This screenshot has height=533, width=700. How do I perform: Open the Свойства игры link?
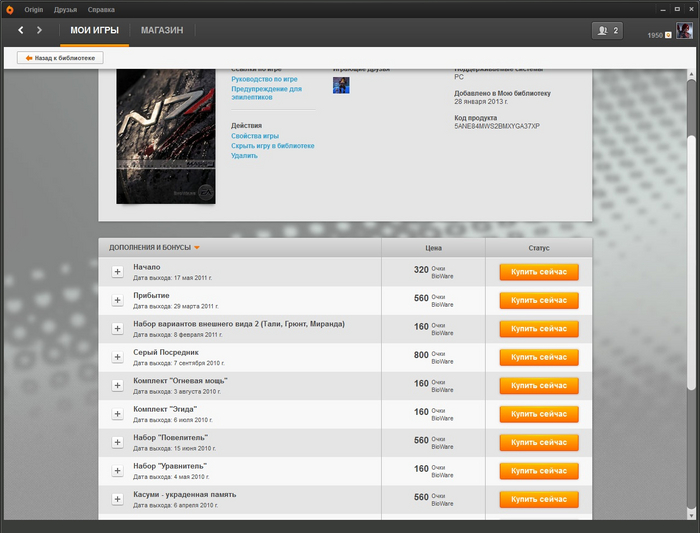(255, 136)
